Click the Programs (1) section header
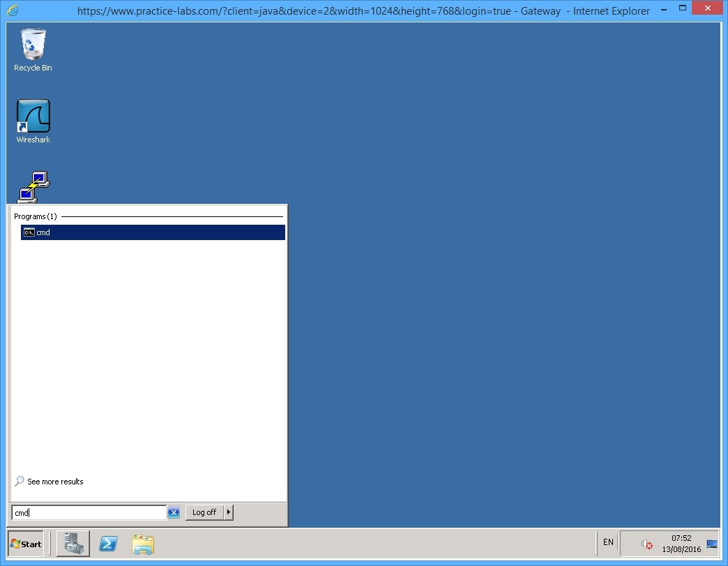Screen dimensions: 728x566 pyautogui.click(x=36, y=216)
